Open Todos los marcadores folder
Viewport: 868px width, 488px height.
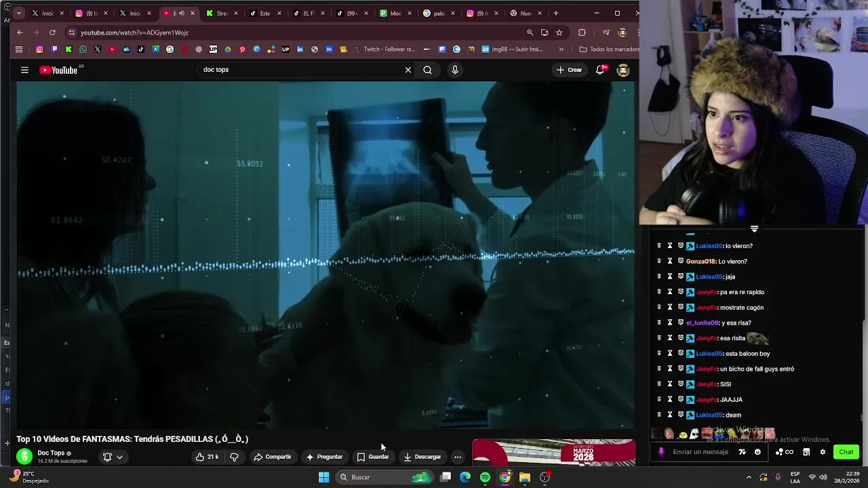pos(608,49)
